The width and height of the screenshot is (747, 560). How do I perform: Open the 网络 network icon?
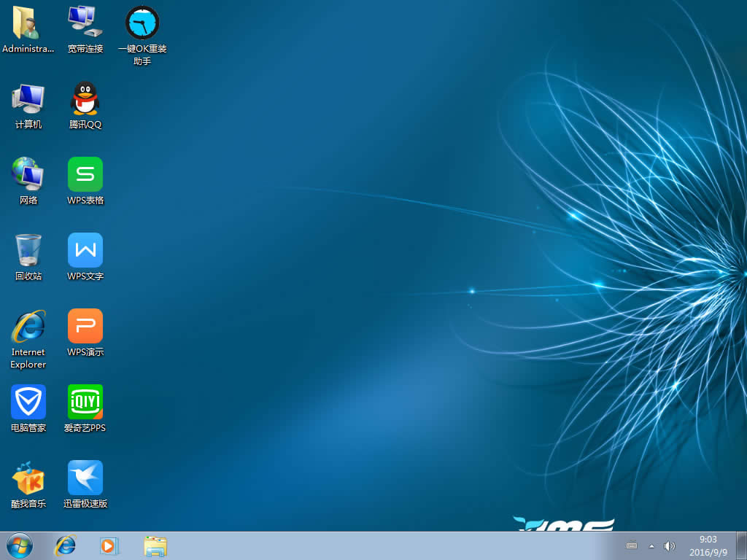coord(28,175)
